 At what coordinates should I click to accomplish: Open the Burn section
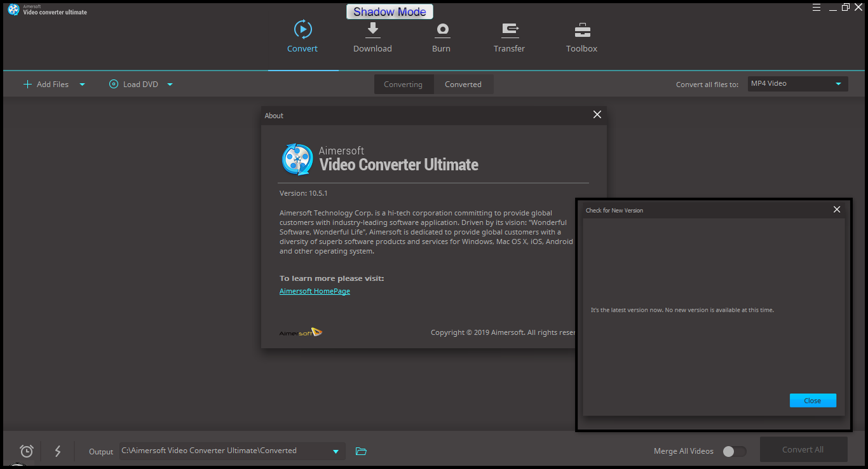[x=442, y=37]
